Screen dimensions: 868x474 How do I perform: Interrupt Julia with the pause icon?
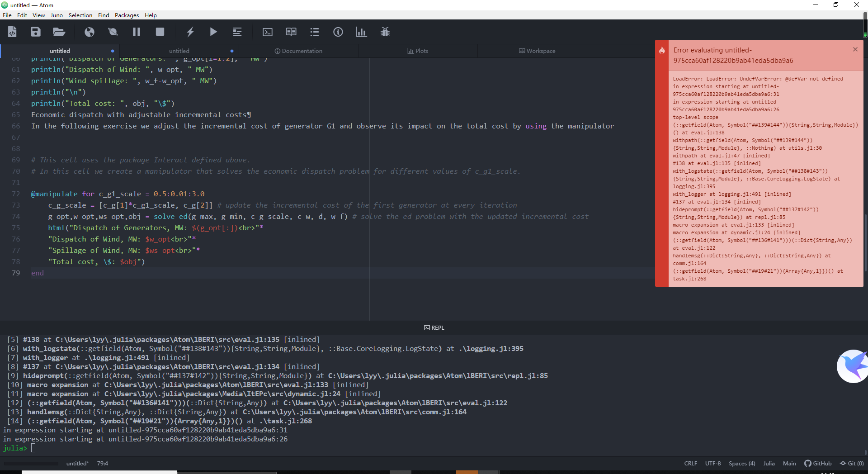(x=137, y=32)
